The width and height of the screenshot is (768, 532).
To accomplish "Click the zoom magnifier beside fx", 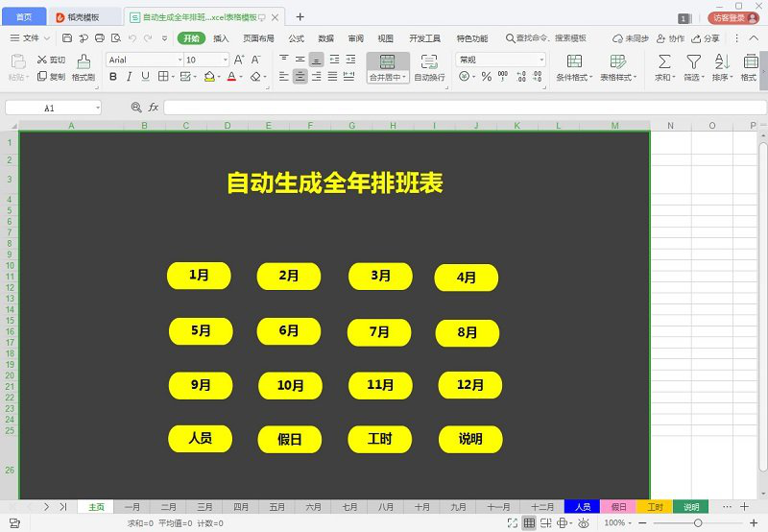I will pyautogui.click(x=136, y=108).
